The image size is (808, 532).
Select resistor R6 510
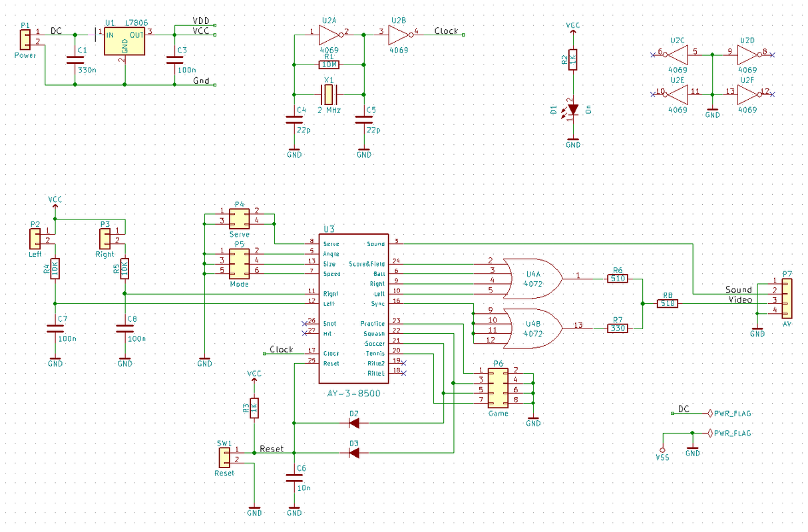coord(616,279)
